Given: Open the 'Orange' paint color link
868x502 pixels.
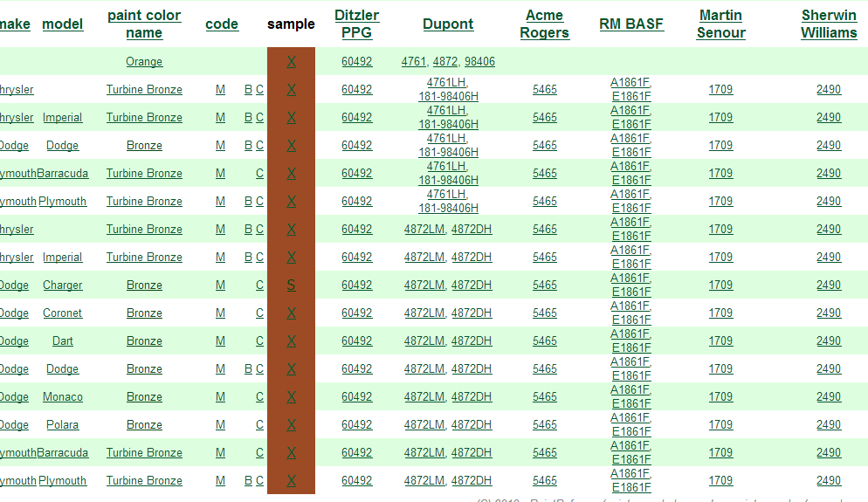Looking at the screenshot, I should click(x=144, y=62).
